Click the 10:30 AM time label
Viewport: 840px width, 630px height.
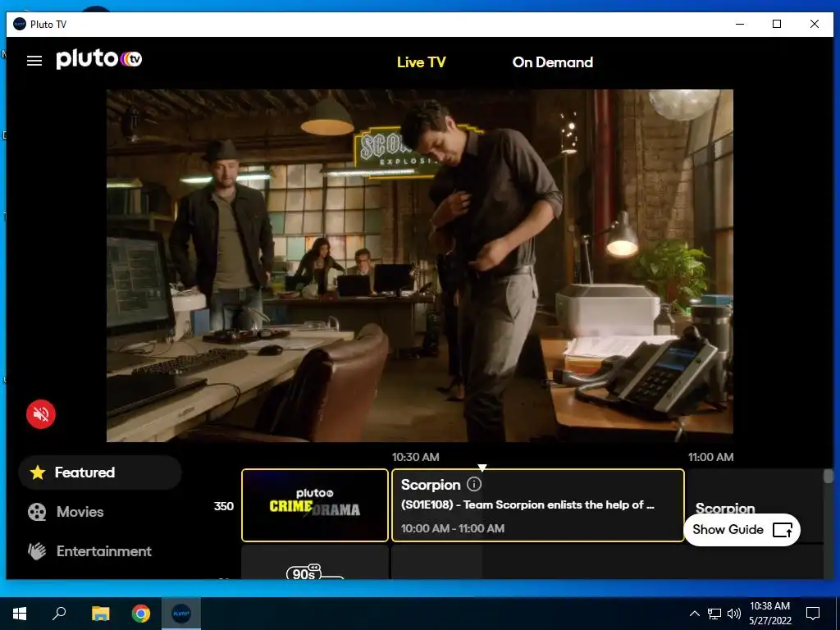pos(416,457)
